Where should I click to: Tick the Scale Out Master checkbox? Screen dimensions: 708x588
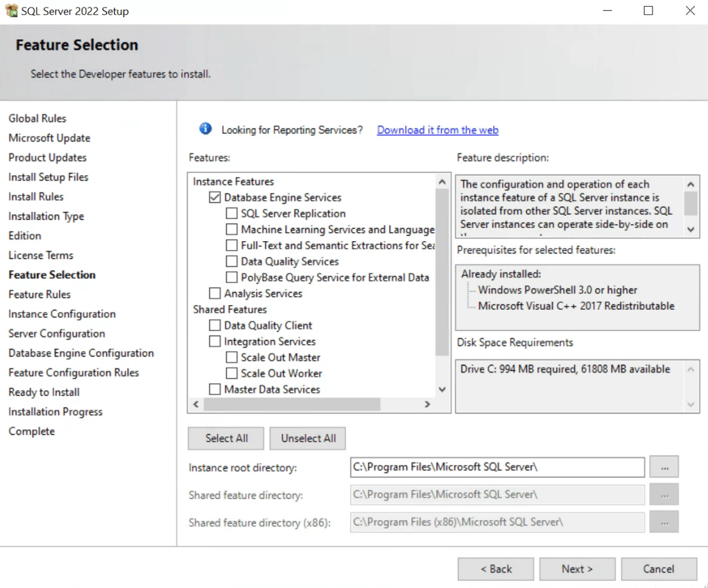[231, 357]
